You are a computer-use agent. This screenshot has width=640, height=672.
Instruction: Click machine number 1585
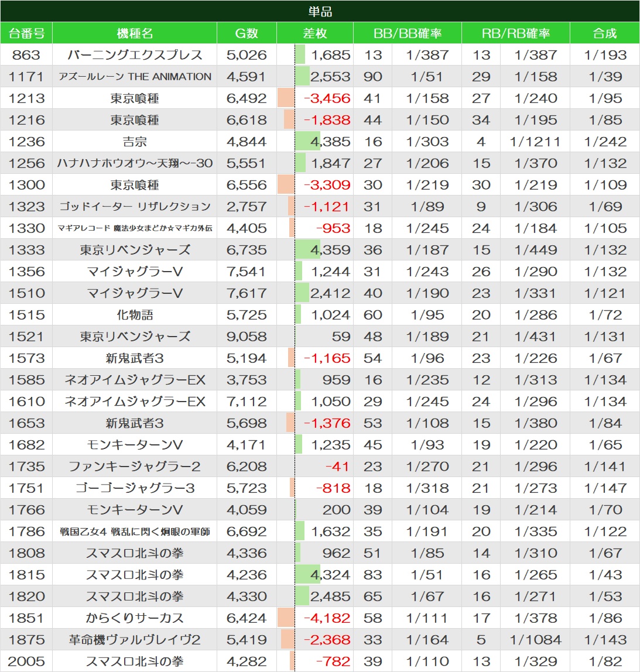coord(26,380)
